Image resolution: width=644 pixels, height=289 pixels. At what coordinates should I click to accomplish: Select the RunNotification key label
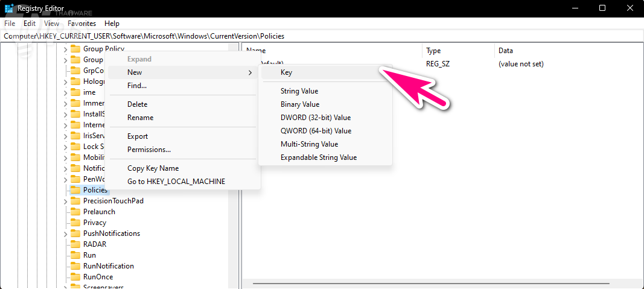(109, 266)
